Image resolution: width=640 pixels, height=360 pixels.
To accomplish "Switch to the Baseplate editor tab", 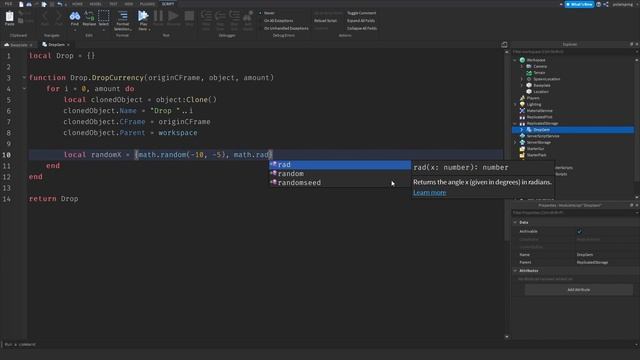I will coord(18,44).
